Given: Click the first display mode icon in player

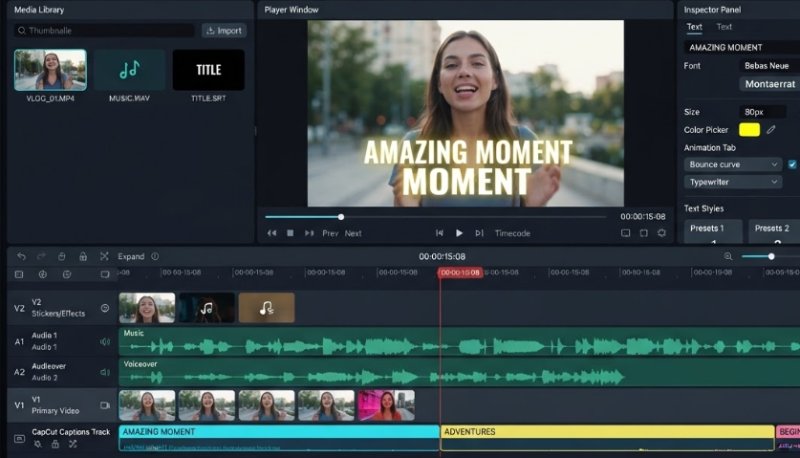Looking at the screenshot, I should (x=626, y=233).
